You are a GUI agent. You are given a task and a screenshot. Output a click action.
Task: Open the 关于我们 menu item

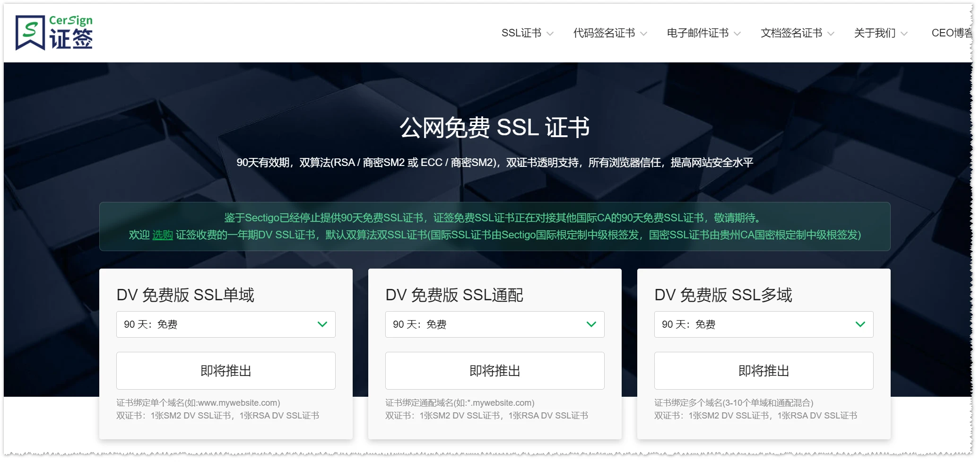pyautogui.click(x=875, y=33)
